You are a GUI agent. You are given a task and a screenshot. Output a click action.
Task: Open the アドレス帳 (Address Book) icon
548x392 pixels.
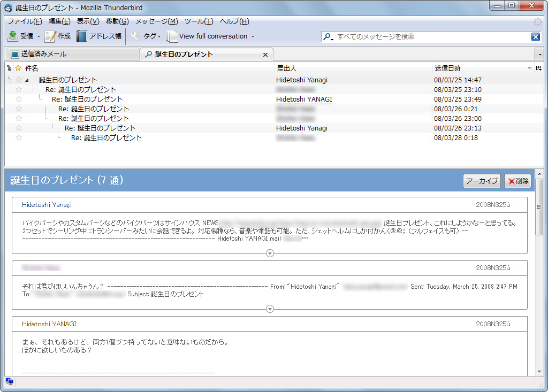(81, 36)
